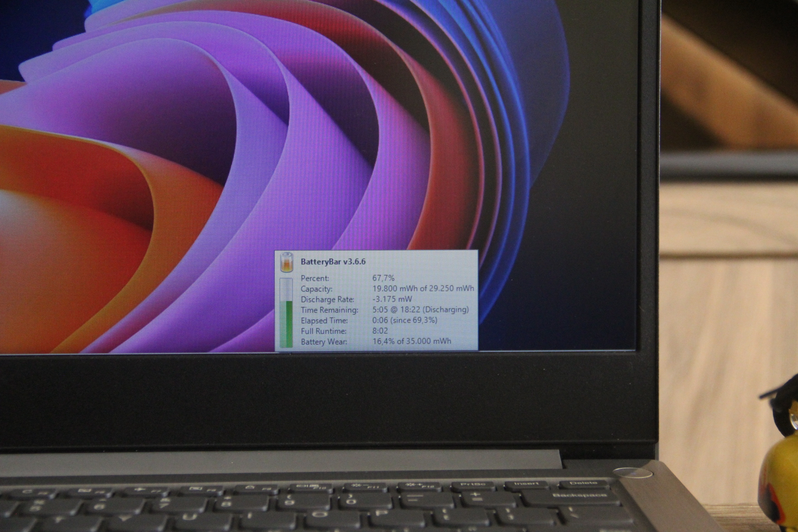Viewport: 798px width, 532px height.
Task: Click the 5:05 @ 18:22 (Discharging) value
Action: pyautogui.click(x=420, y=309)
